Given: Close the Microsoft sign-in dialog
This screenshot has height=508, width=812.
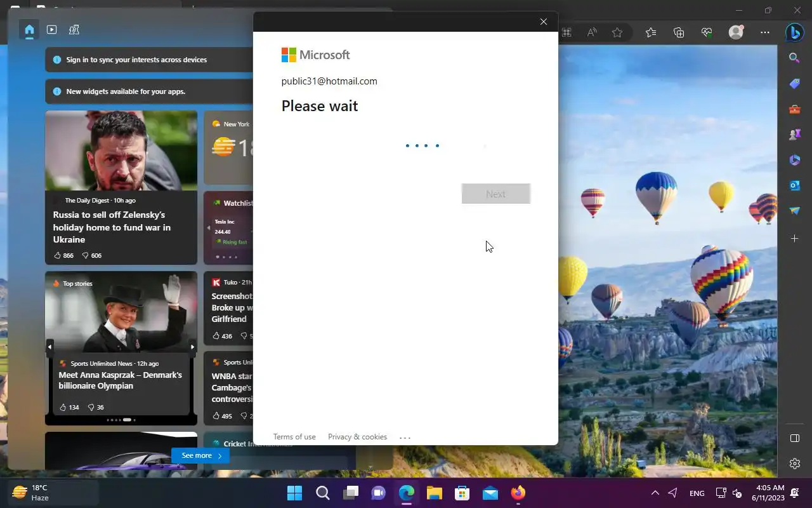Looking at the screenshot, I should pos(544,22).
